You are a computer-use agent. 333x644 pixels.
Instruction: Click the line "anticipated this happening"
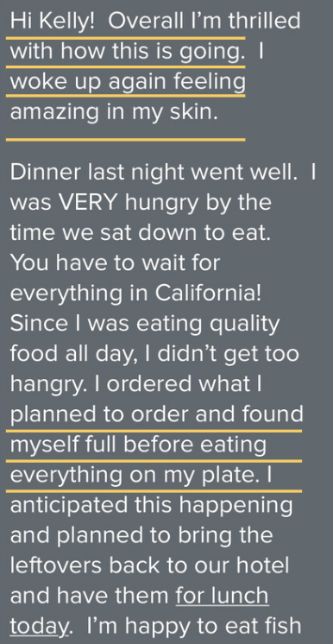[x=151, y=505]
